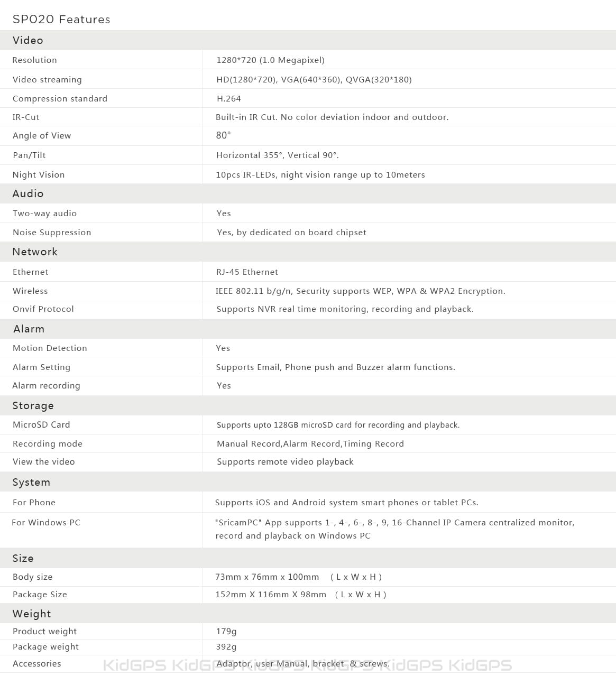
Task: Click the H.264 compression value
Action: point(228,99)
